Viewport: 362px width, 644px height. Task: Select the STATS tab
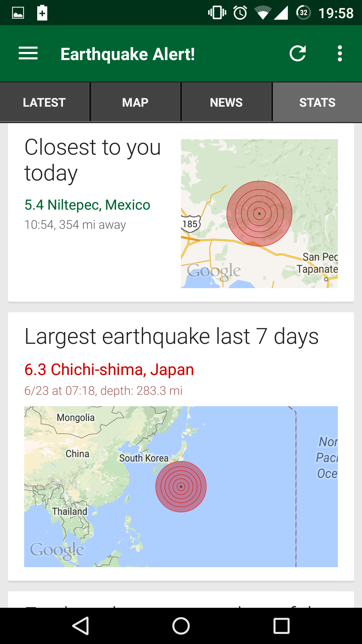(x=317, y=102)
